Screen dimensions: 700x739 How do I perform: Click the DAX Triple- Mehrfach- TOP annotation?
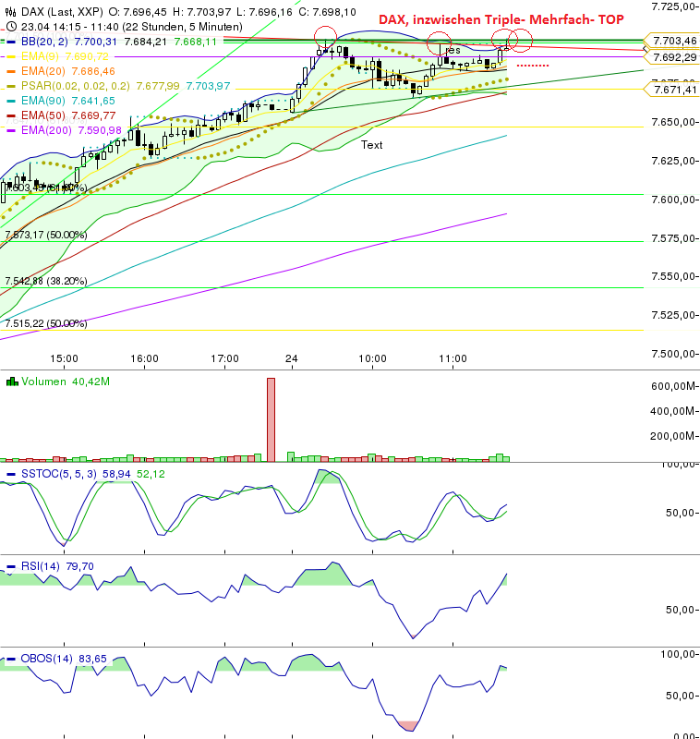pos(501,19)
